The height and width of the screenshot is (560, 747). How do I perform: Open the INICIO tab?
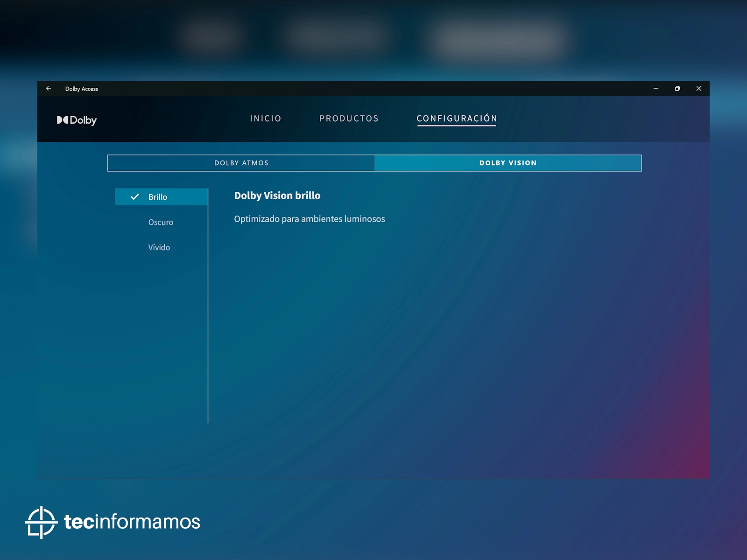(x=266, y=119)
